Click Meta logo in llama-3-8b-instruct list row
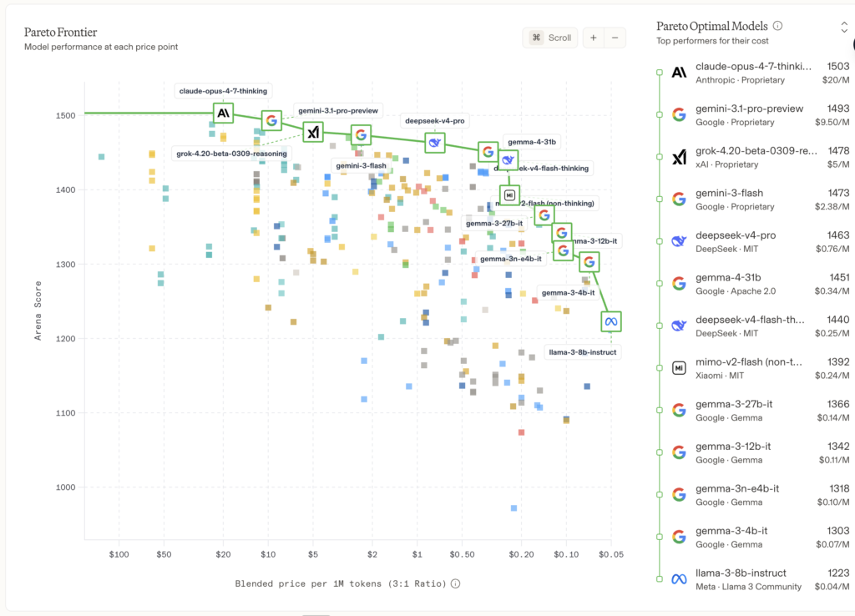 tap(679, 579)
